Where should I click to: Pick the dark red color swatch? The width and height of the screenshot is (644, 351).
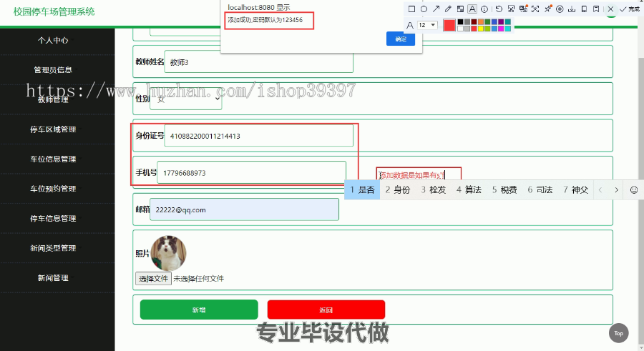pyautogui.click(x=474, y=21)
